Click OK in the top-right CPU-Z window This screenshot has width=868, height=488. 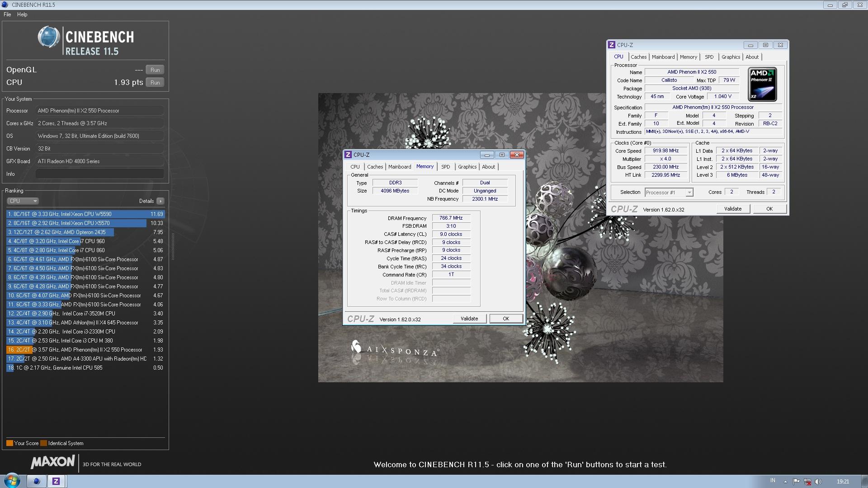click(x=769, y=209)
